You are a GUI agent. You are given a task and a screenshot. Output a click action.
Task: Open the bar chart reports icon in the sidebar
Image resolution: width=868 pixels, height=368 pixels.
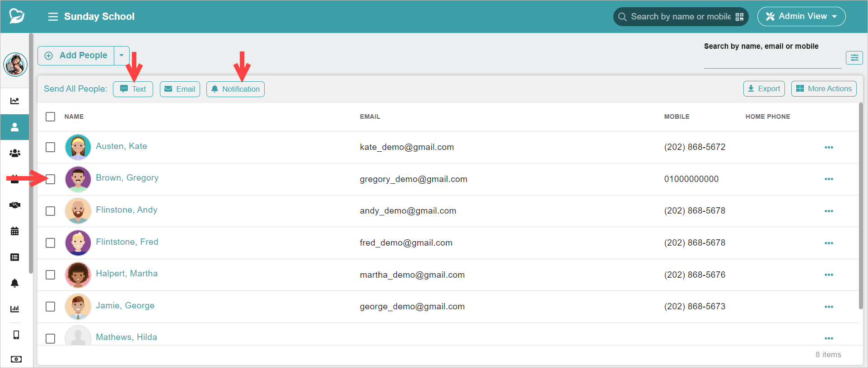coord(15,309)
